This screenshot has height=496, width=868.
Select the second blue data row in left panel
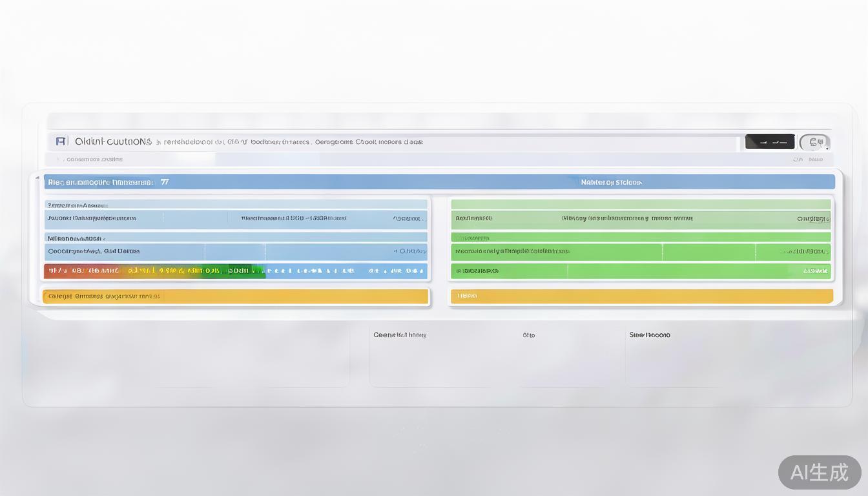(x=236, y=251)
